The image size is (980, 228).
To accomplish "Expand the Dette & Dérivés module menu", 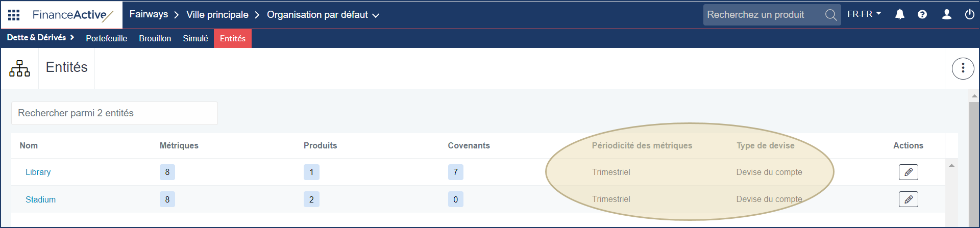I will point(40,38).
